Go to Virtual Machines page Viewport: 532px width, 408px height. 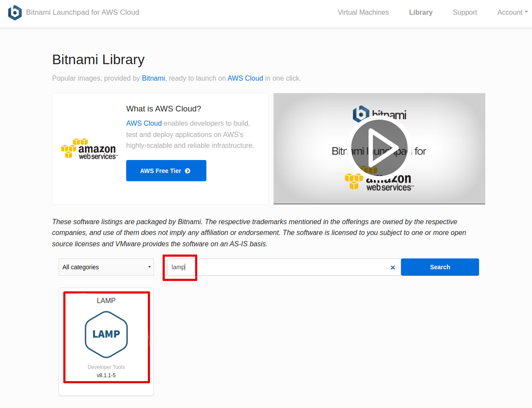click(x=363, y=12)
